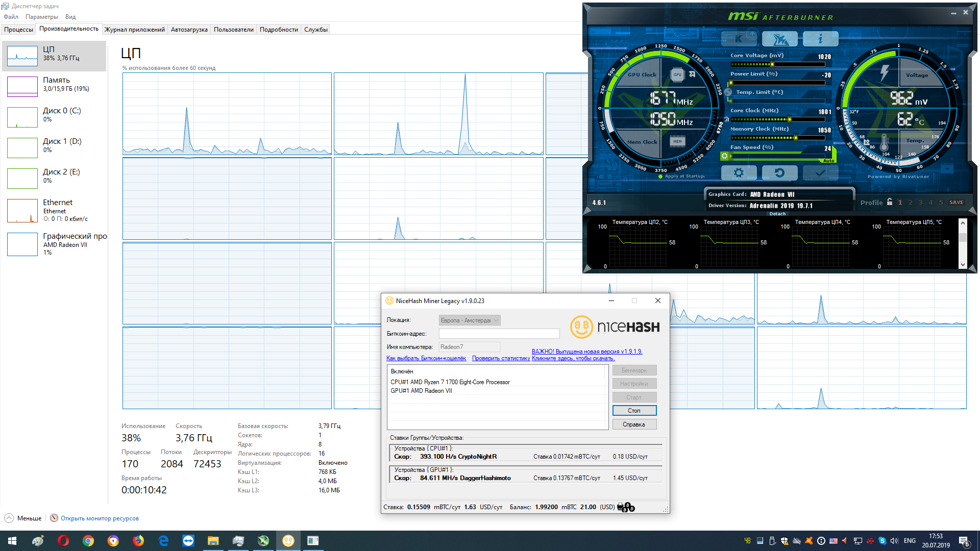
Task: Switch to the Процессы tab
Action: [19, 30]
